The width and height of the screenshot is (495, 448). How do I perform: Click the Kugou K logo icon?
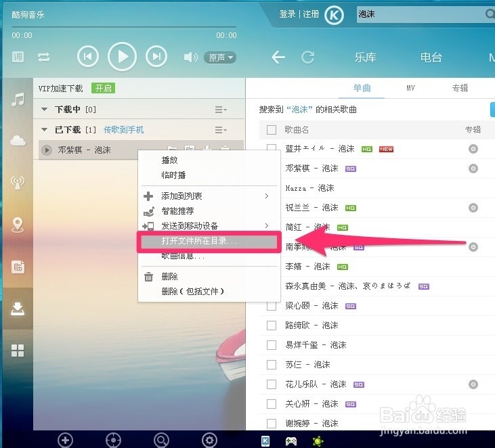[334, 15]
